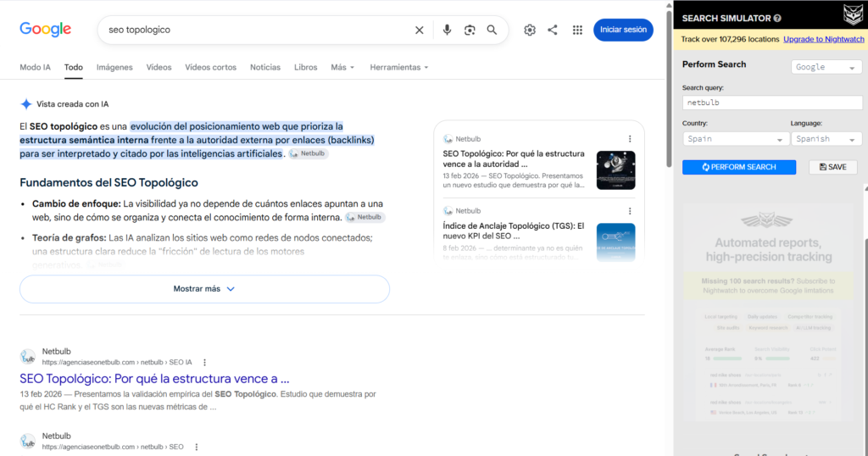Switch to Vídeos tab
This screenshot has width=868, height=456.
[x=159, y=68]
